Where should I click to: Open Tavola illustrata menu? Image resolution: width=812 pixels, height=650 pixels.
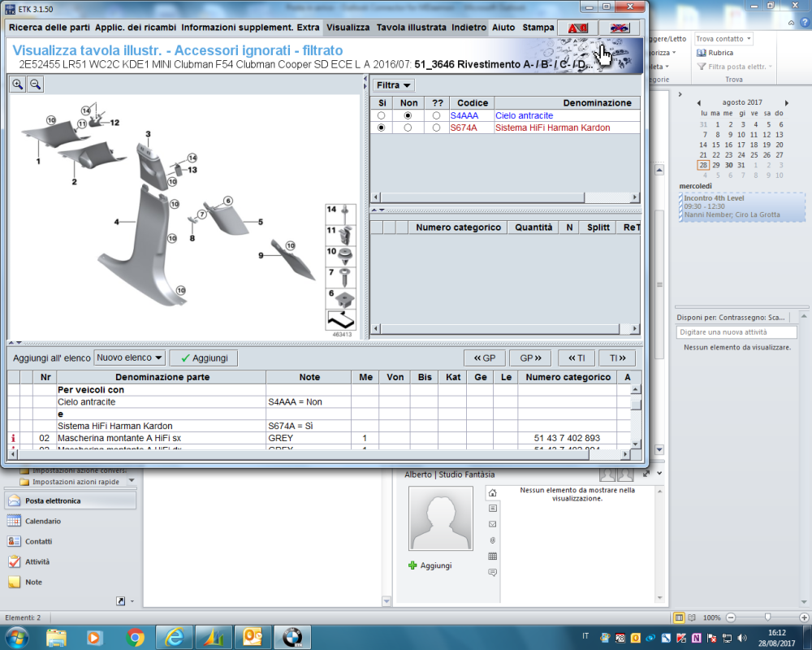[411, 28]
